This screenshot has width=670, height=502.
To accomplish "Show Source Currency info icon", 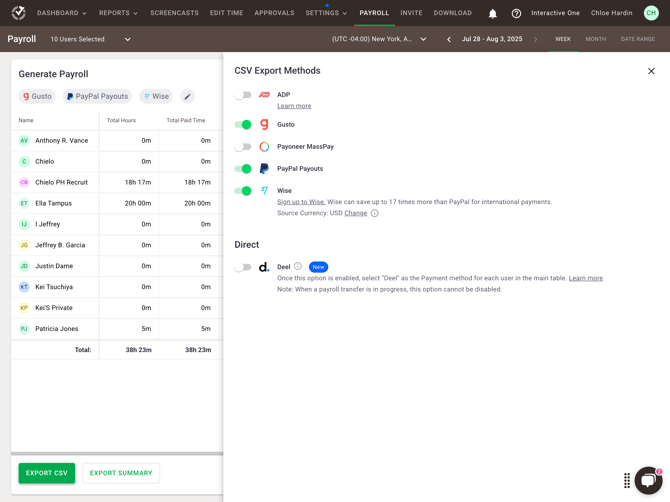I will point(374,213).
